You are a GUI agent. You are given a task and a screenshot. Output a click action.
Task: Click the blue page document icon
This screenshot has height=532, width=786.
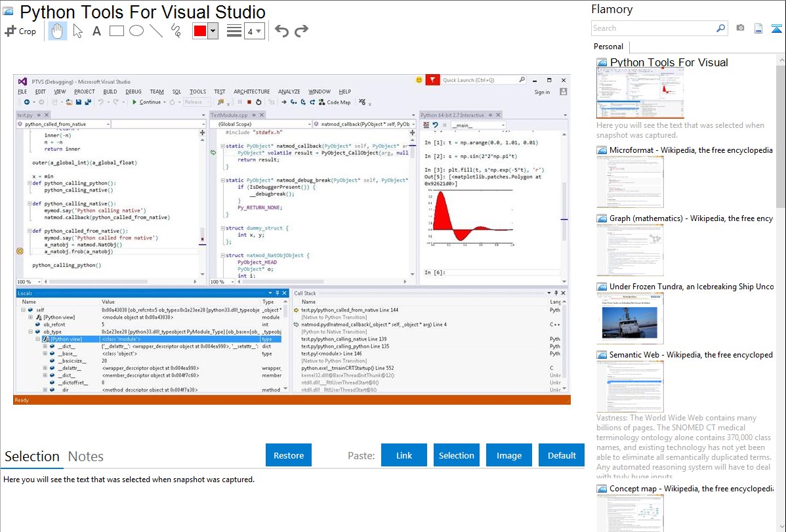(758, 28)
